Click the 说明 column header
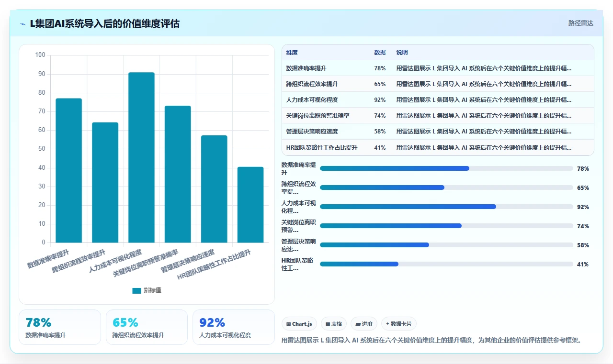613x364 pixels. click(x=402, y=53)
